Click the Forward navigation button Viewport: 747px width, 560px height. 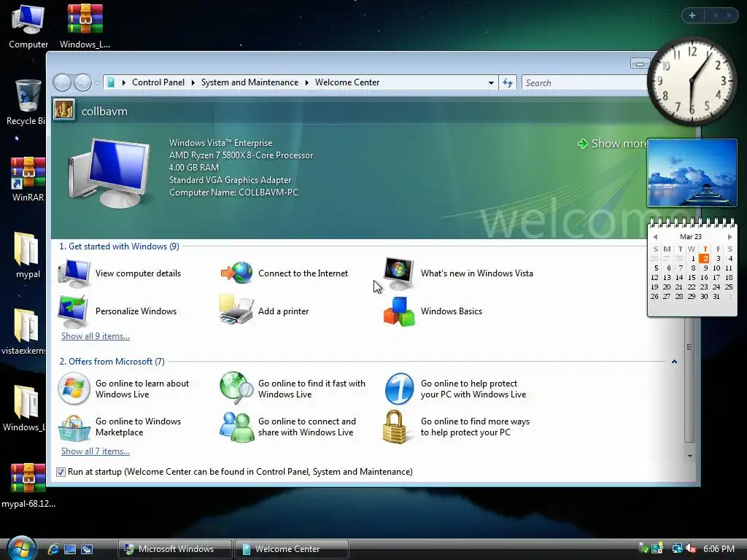[x=82, y=83]
